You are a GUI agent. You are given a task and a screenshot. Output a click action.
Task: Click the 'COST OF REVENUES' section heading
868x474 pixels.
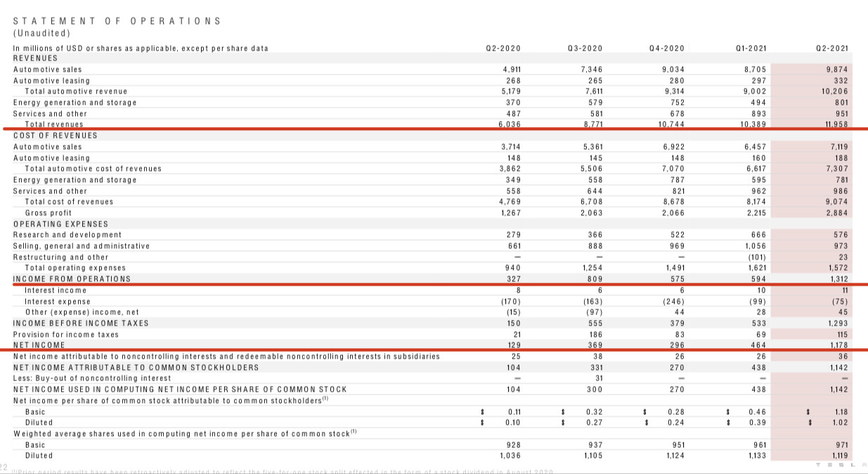click(x=56, y=135)
